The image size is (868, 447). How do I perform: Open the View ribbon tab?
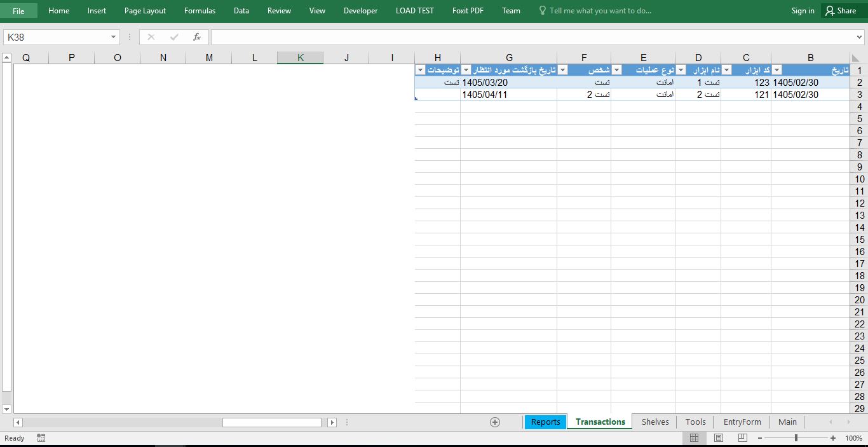pos(317,11)
